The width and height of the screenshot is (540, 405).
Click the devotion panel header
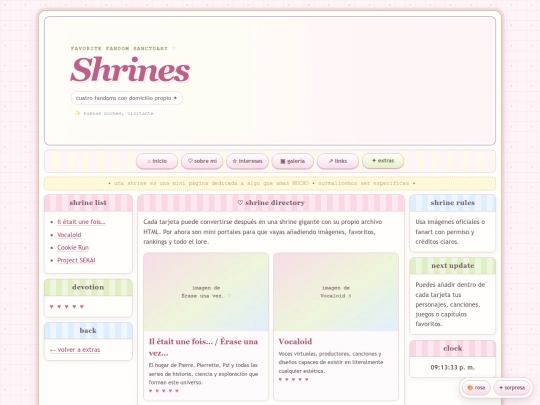coord(88,287)
